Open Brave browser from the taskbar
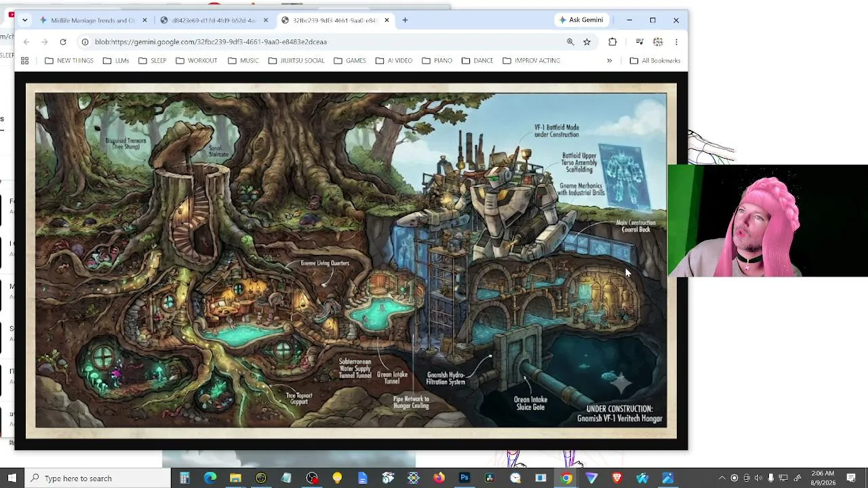868x488 pixels. tap(617, 479)
